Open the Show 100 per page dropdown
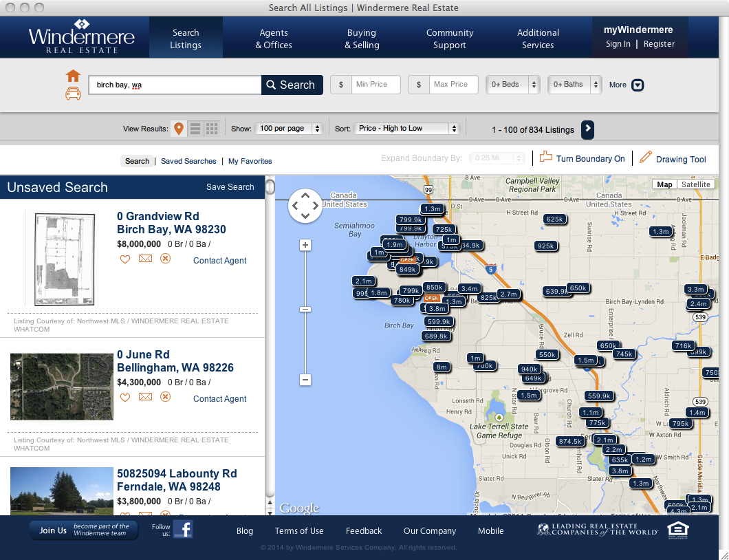This screenshot has width=729, height=560. click(289, 129)
